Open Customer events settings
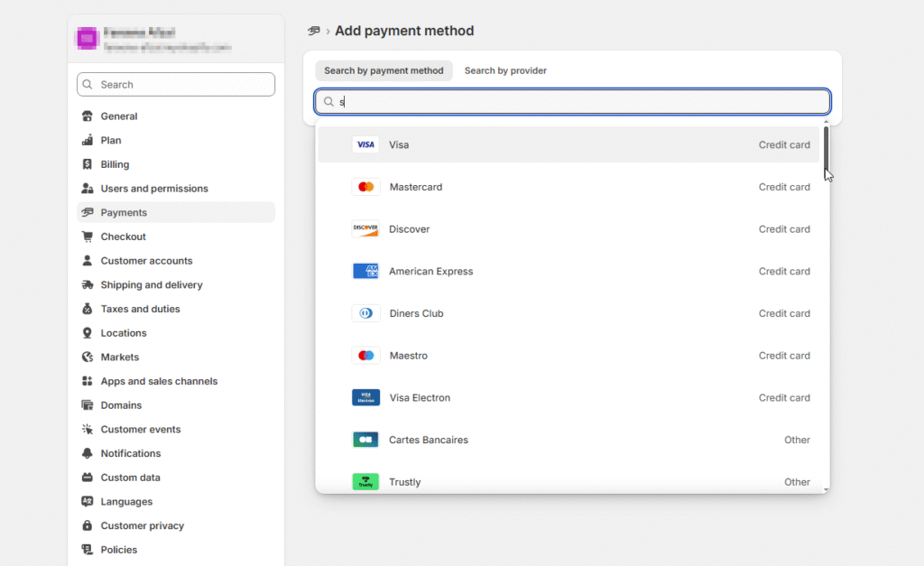The width and height of the screenshot is (924, 566). (176, 429)
